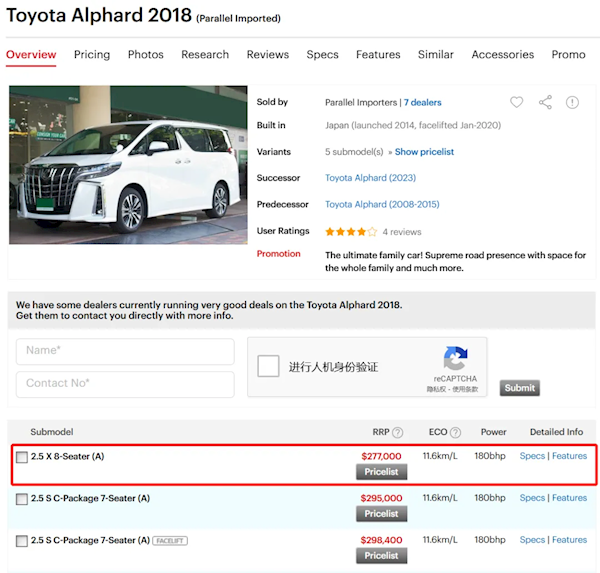Open the Pricing tab

click(92, 55)
